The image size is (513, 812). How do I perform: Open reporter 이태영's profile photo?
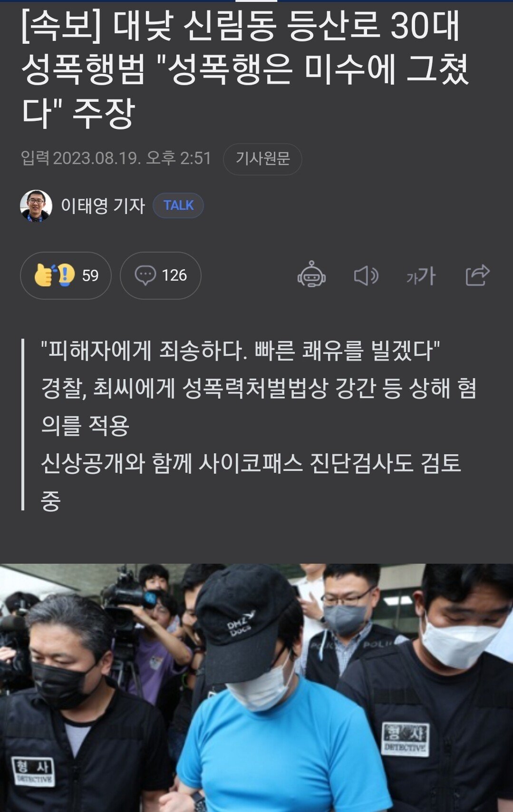coord(36,205)
